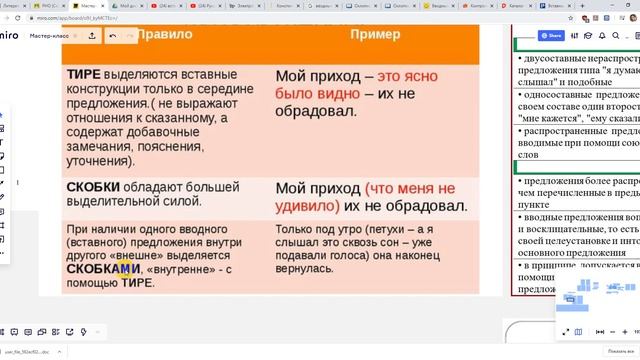Click the fullscreen arrows icon near minimap

pos(565,332)
